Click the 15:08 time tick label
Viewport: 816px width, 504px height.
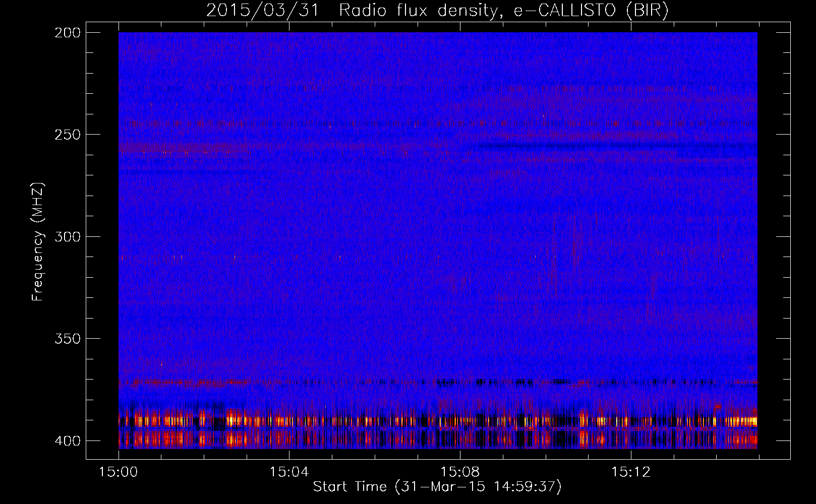pos(460,472)
